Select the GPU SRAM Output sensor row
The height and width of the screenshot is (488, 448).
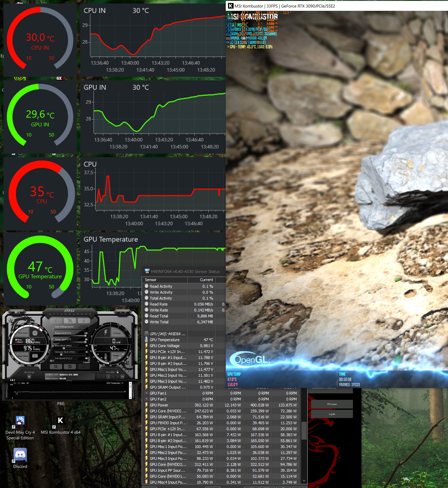point(184,387)
